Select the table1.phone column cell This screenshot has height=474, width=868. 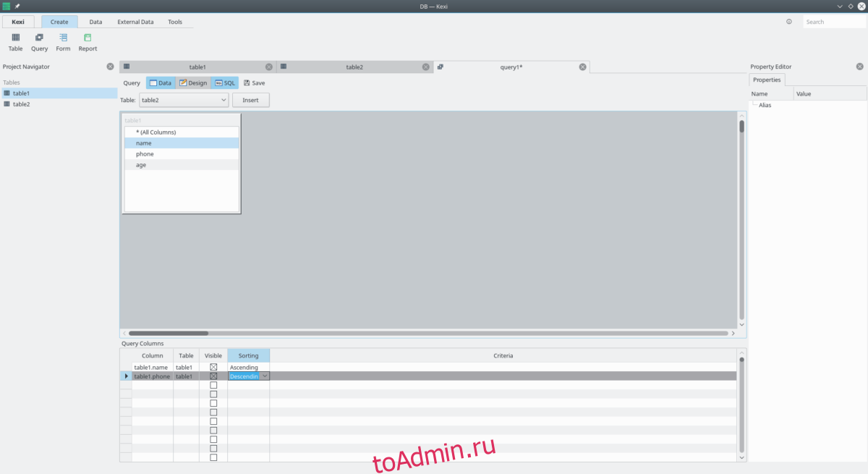(153, 376)
